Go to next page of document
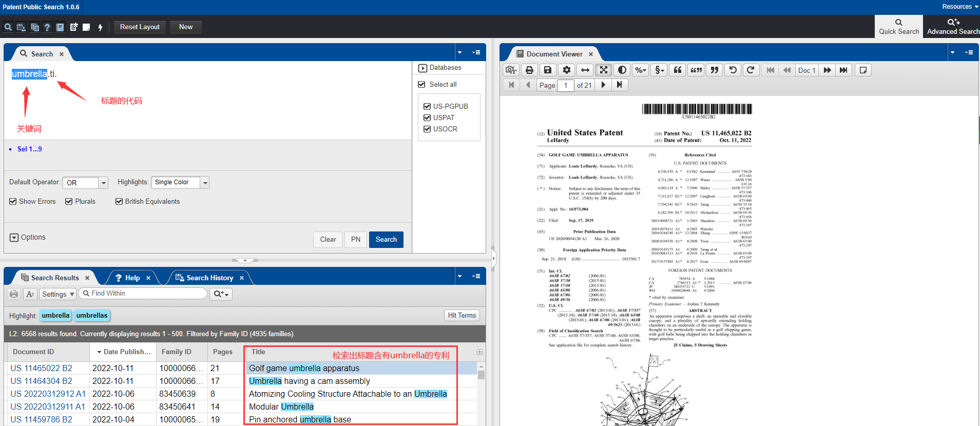980x426 pixels. (603, 85)
